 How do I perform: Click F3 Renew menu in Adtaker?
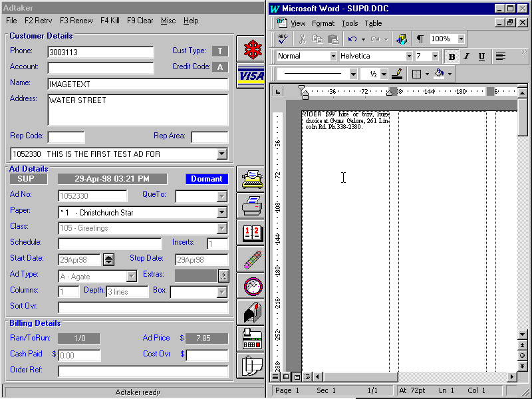(76, 21)
